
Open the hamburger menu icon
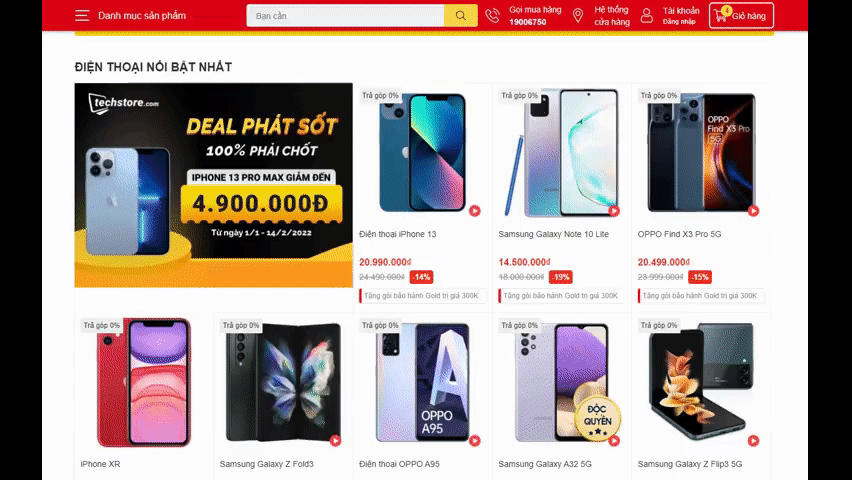coord(82,15)
